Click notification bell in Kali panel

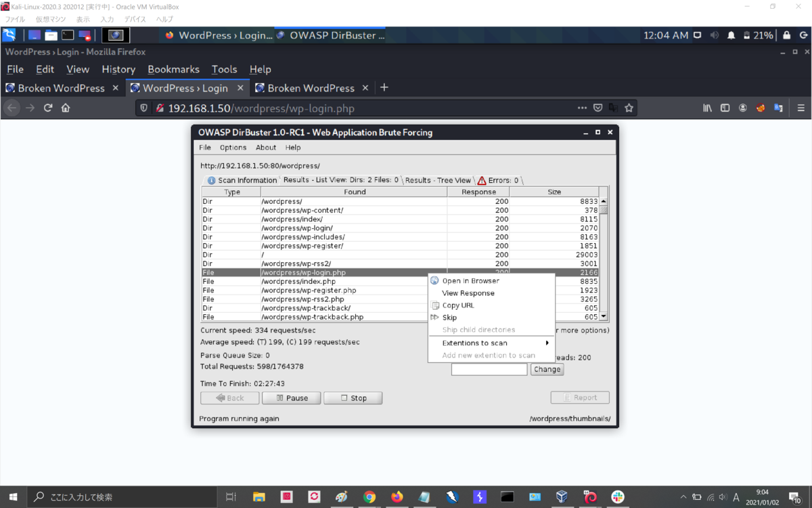click(731, 35)
